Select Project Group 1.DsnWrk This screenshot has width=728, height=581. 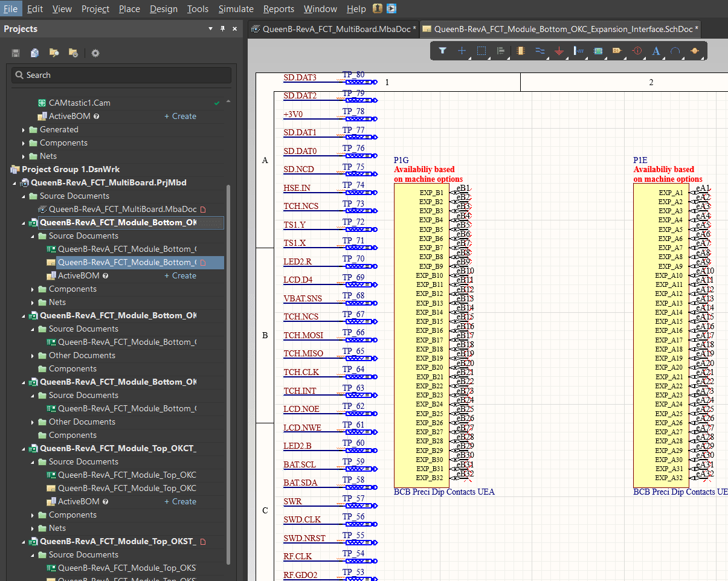click(x=71, y=169)
